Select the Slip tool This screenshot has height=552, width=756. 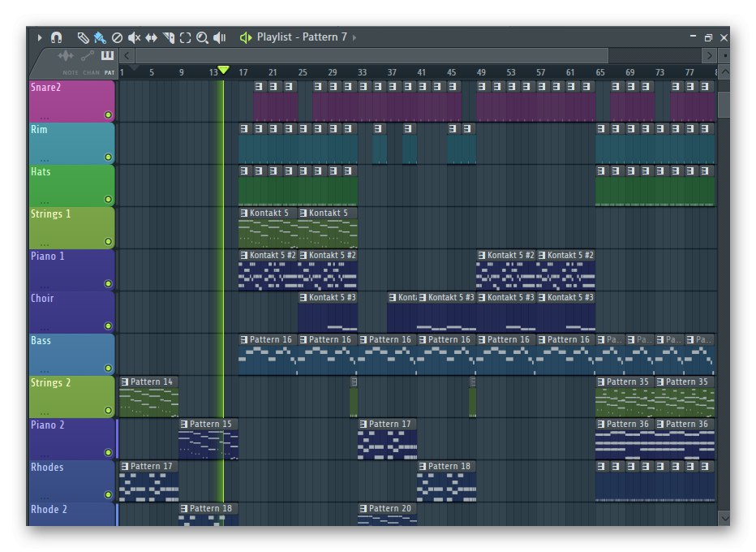pyautogui.click(x=151, y=37)
